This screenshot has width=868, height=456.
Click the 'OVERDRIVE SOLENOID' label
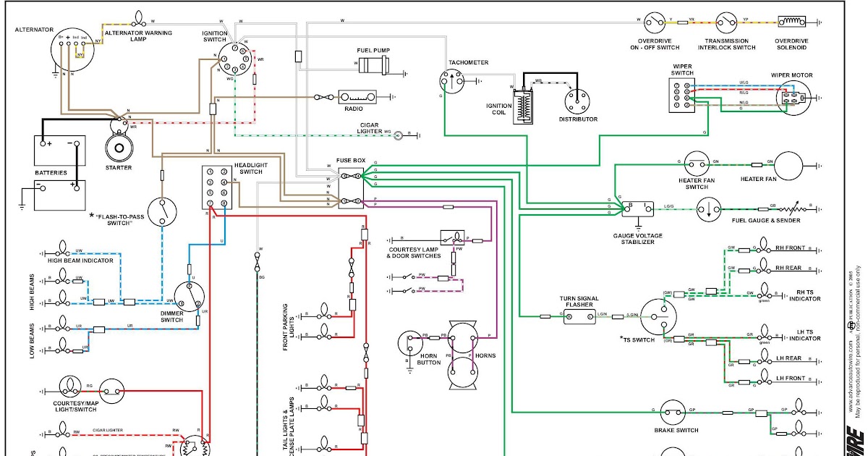tap(791, 45)
